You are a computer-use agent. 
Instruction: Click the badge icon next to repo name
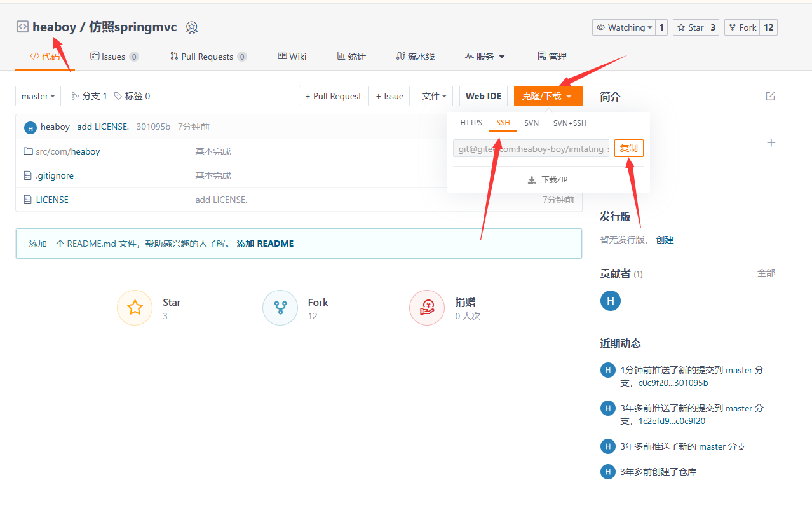tap(192, 27)
